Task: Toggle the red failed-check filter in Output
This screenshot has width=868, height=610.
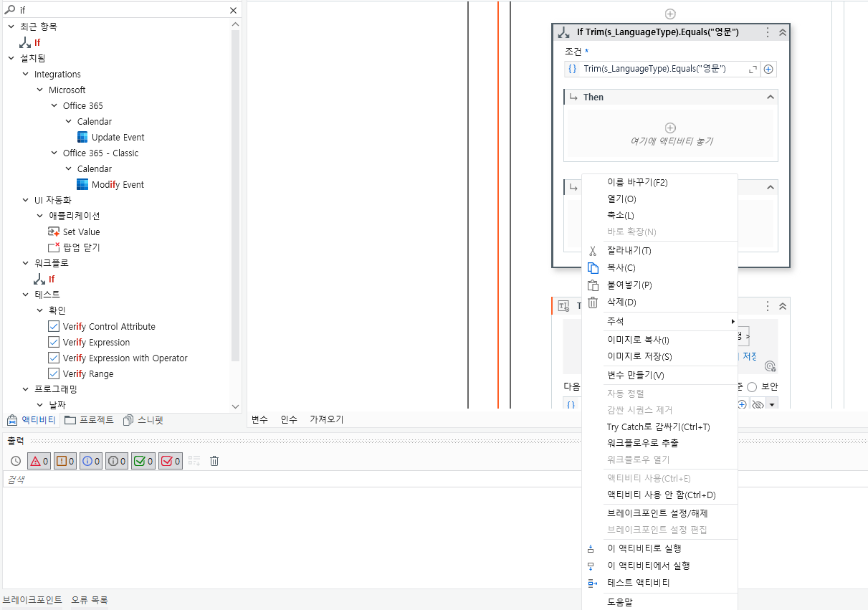Action: tap(170, 461)
